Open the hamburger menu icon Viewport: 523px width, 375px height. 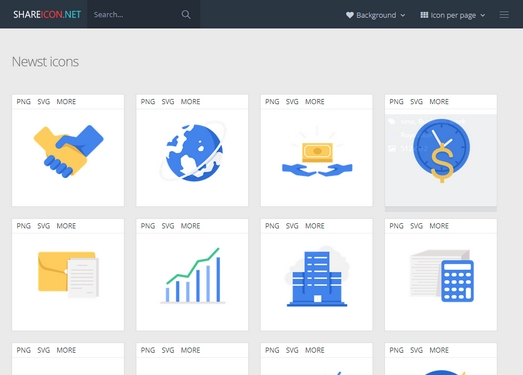coord(504,15)
